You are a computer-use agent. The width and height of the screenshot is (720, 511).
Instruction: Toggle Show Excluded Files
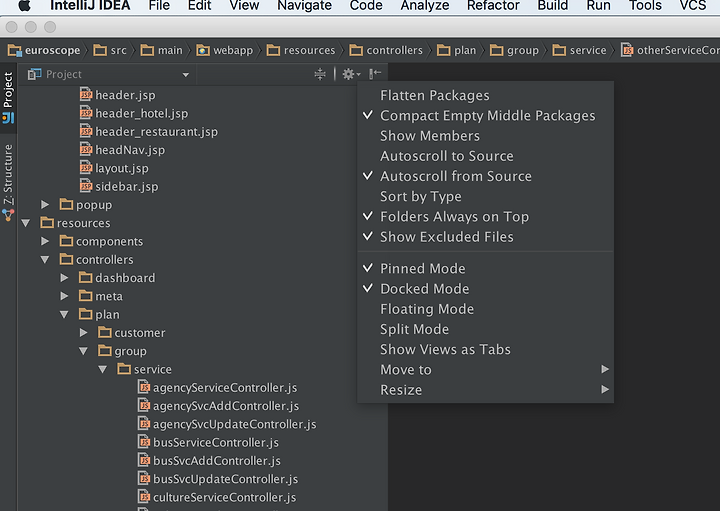(485, 236)
